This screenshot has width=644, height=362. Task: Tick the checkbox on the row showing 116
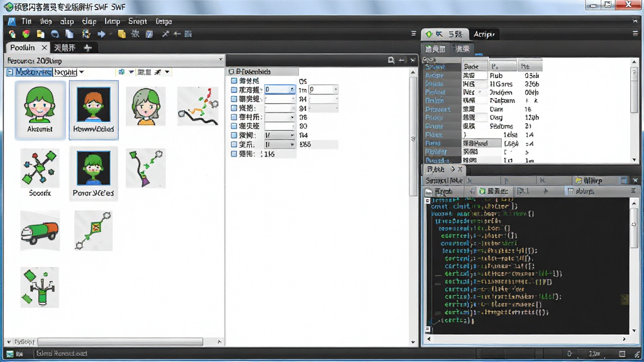pyautogui.click(x=234, y=154)
